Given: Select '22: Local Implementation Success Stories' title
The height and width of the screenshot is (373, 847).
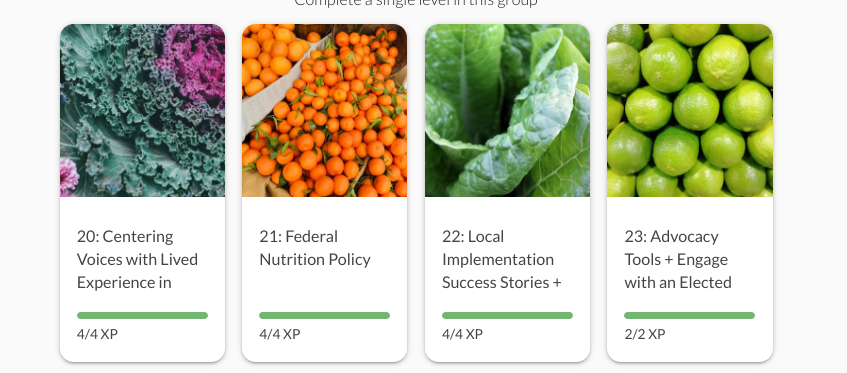Looking at the screenshot, I should (x=502, y=260).
